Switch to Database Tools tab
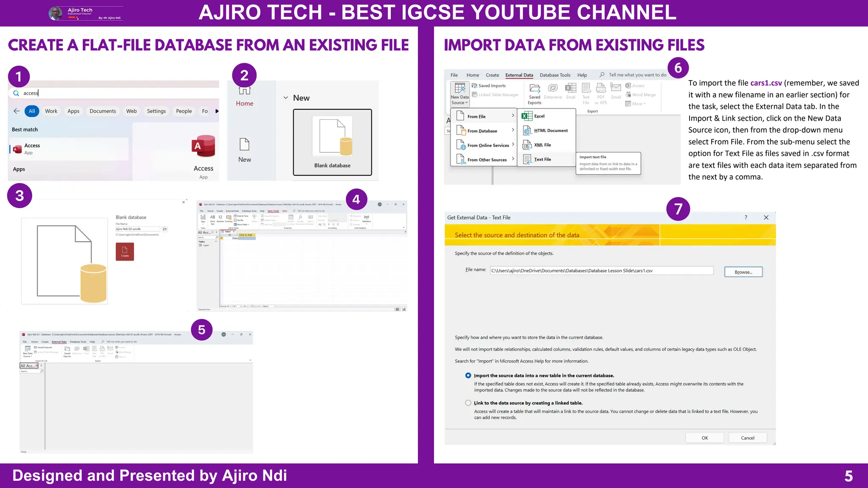 [x=555, y=75]
